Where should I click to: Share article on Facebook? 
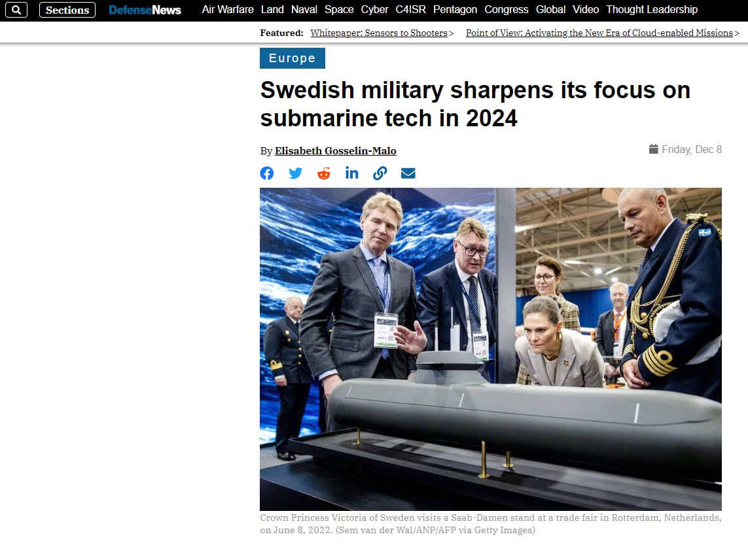click(x=267, y=173)
